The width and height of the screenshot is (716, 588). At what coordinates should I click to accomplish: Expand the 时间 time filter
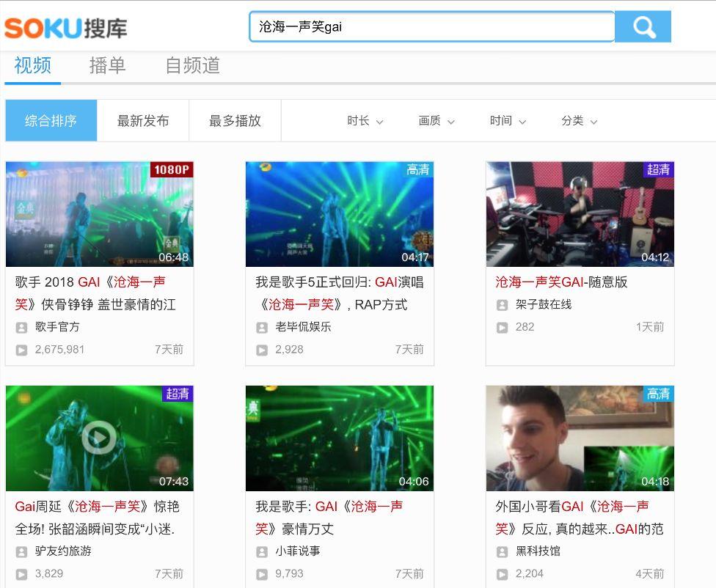point(508,121)
